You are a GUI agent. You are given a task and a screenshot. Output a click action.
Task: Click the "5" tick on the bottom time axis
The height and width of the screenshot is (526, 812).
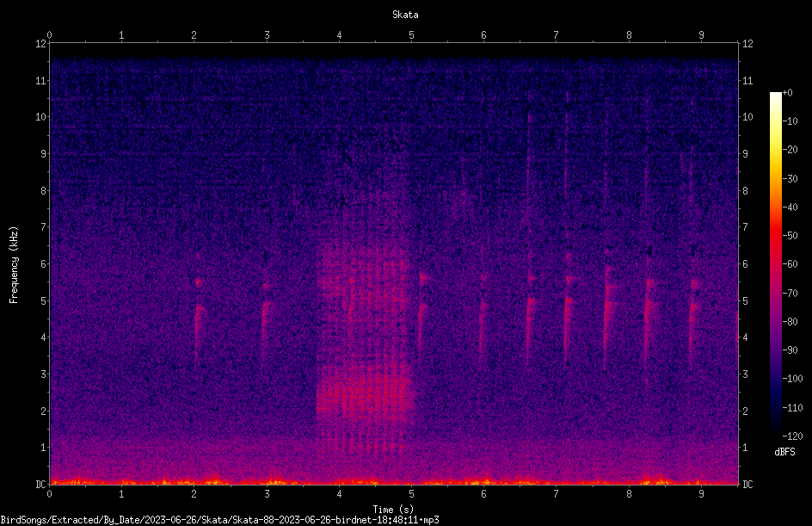coord(412,494)
